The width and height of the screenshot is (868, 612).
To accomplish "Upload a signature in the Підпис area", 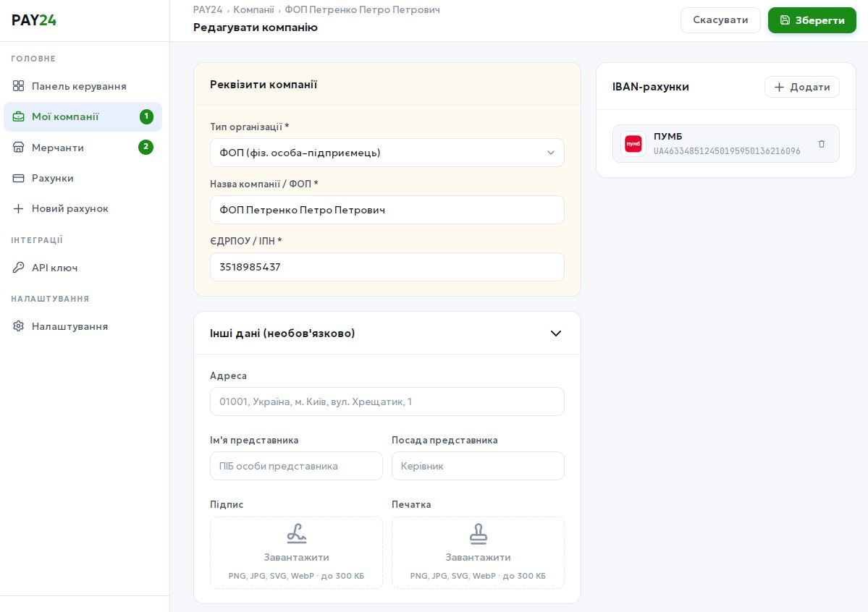I will 296,552.
